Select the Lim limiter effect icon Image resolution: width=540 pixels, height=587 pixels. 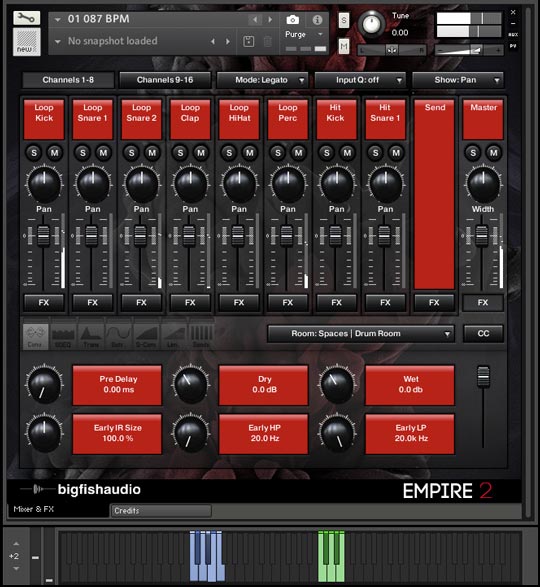[174, 337]
